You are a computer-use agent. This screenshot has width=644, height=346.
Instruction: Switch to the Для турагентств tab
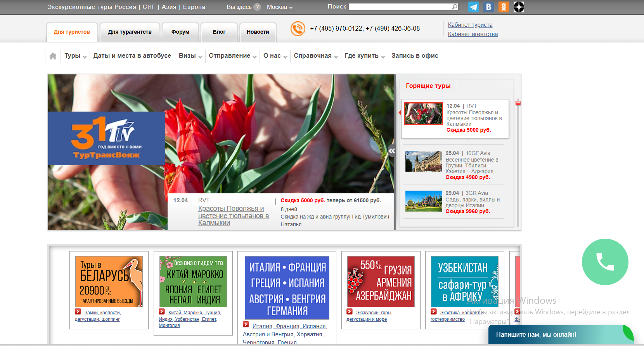tap(130, 32)
